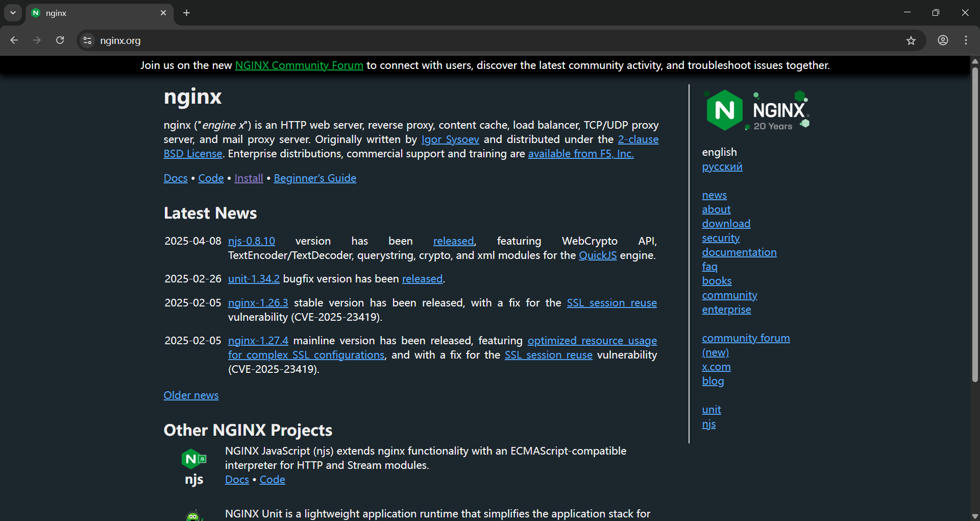This screenshot has width=980, height=521.
Task: Click the news date 2025-02-26
Action: [x=193, y=279]
